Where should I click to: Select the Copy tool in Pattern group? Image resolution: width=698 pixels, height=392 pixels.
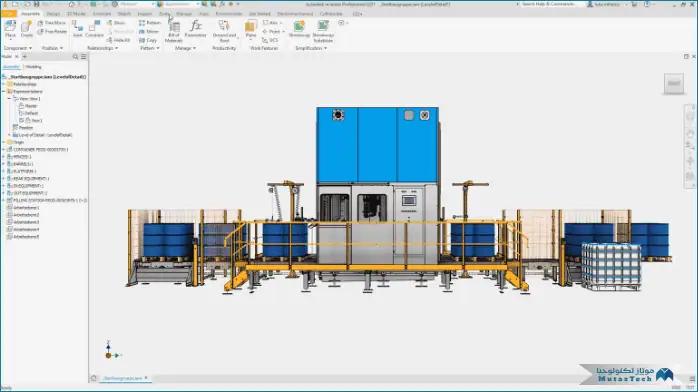pyautogui.click(x=148, y=40)
